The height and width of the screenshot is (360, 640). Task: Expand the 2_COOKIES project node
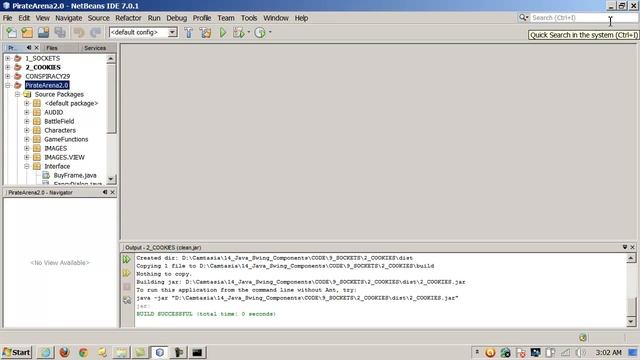pyautogui.click(x=7, y=67)
